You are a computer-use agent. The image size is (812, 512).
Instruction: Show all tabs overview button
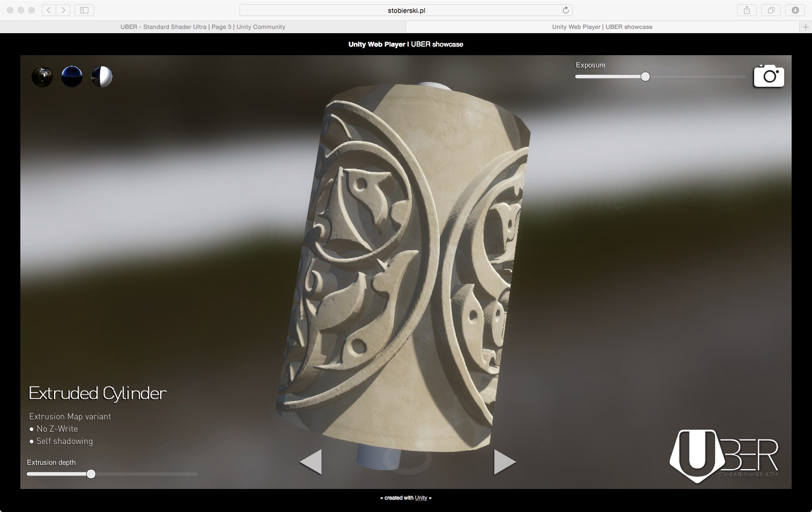[771, 10]
